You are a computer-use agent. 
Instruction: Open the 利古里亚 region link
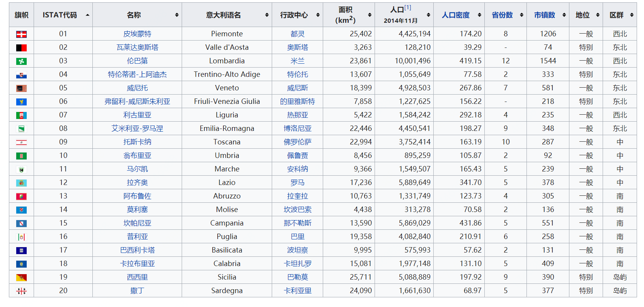(137, 115)
